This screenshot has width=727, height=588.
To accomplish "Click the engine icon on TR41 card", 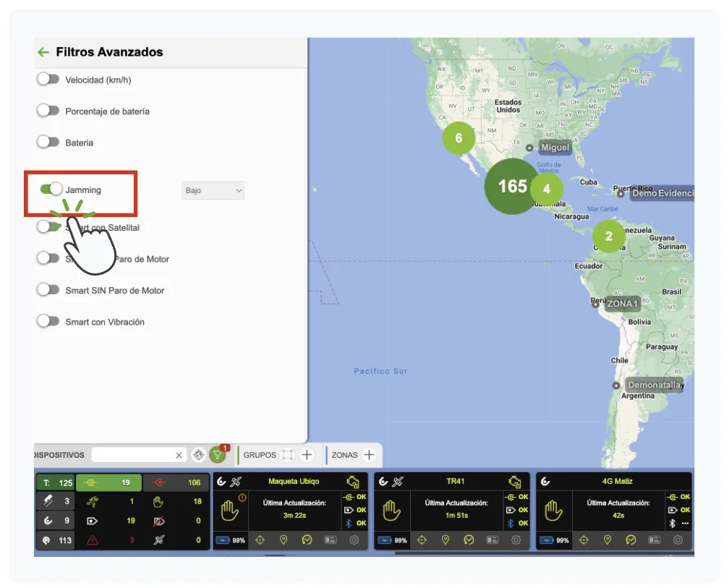I will tap(514, 482).
